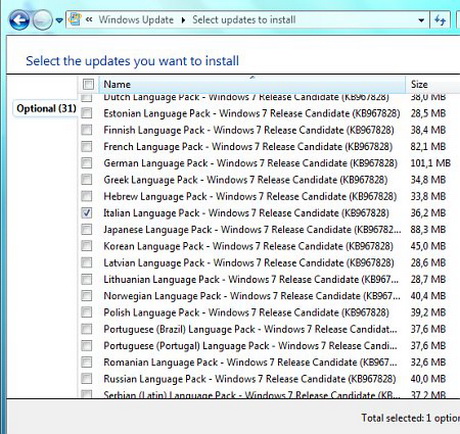Viewport: 460px width, 434px height.
Task: Click the Windows Update address bar icon
Action: [x=75, y=20]
